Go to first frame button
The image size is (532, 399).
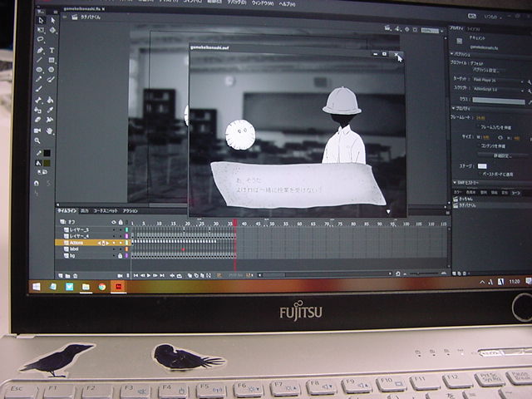[x=135, y=275]
